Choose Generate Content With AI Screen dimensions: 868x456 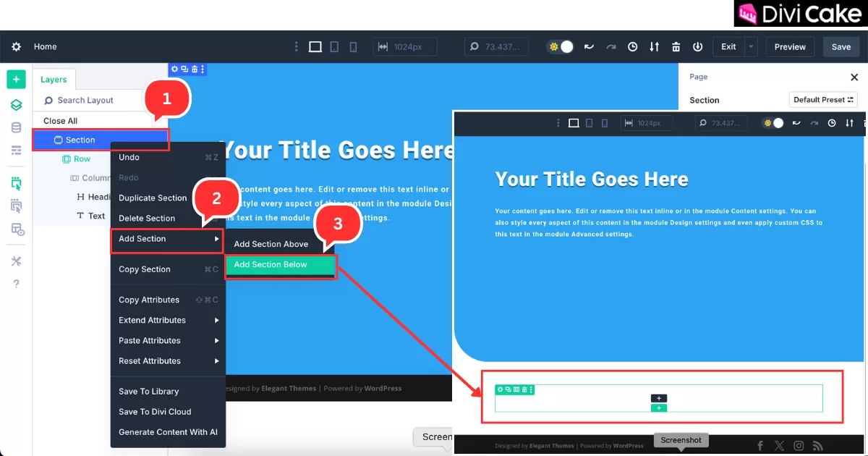(x=168, y=432)
